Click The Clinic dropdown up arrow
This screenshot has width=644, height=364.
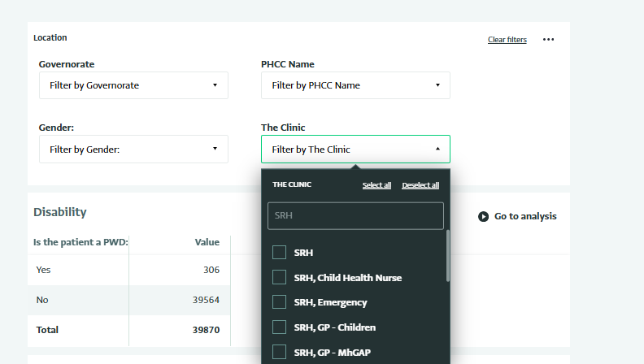coord(437,149)
